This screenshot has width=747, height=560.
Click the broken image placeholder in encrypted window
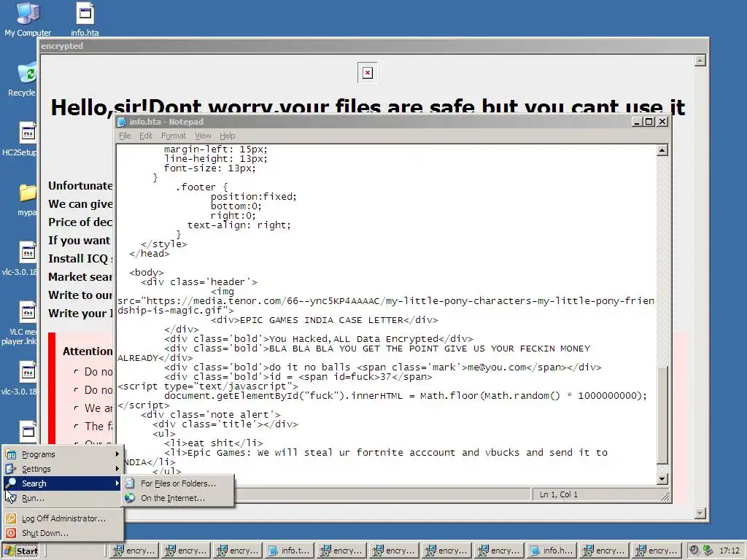click(368, 73)
